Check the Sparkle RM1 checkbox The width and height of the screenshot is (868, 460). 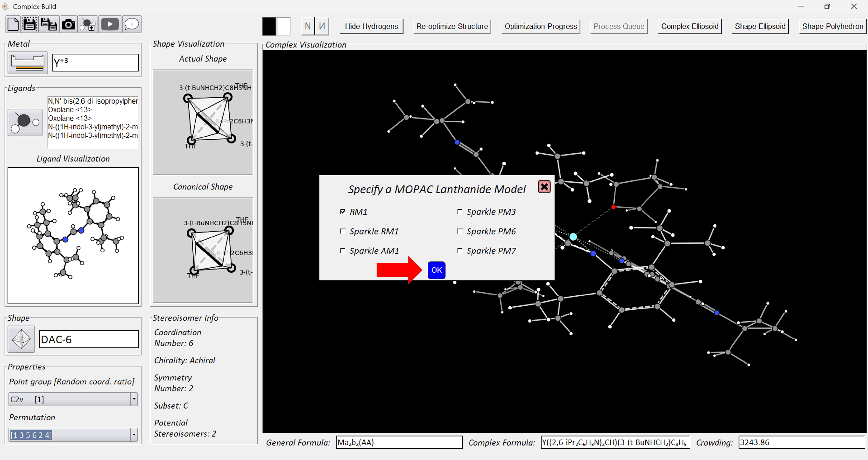pos(343,231)
